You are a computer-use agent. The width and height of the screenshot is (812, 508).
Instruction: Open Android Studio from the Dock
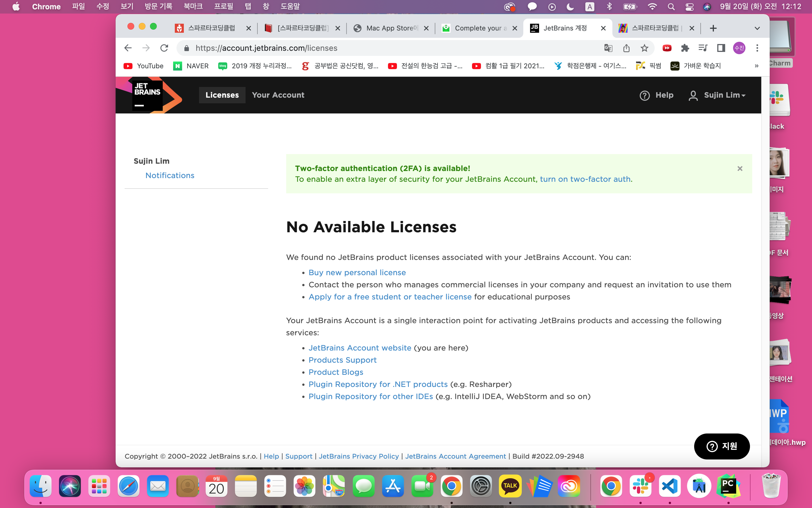tap(699, 486)
